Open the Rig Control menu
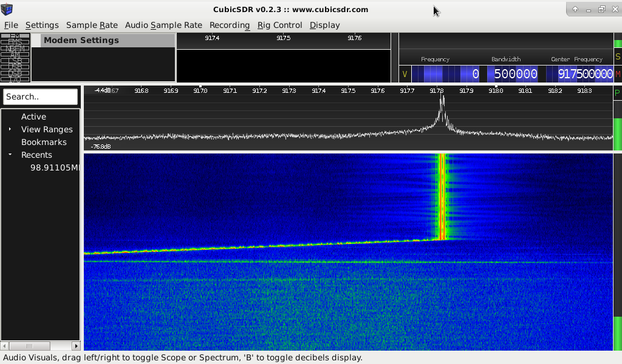This screenshot has height=364, width=622. 279,25
